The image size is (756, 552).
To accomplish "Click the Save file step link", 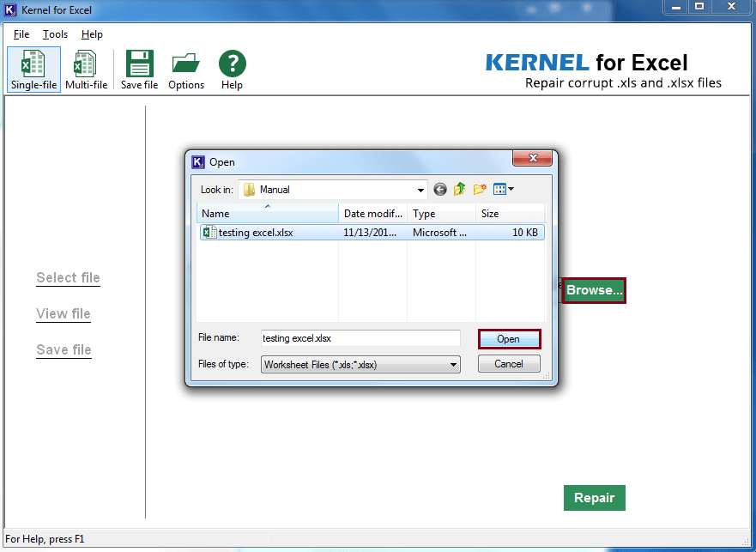I will point(64,349).
